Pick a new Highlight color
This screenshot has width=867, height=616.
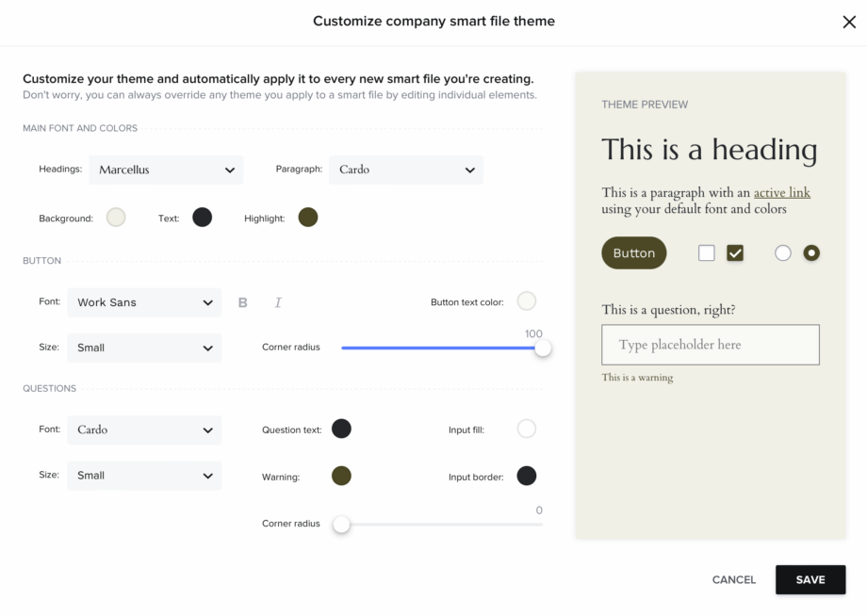[x=308, y=218]
